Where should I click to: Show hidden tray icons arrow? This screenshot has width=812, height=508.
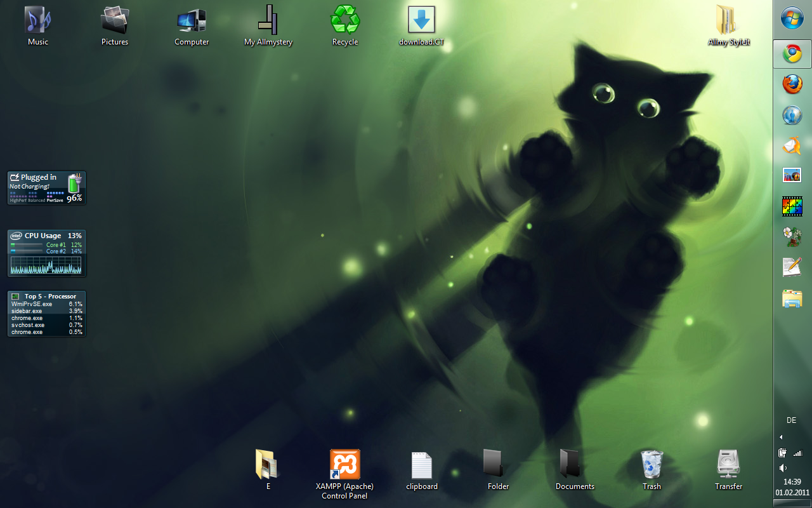coord(781,437)
